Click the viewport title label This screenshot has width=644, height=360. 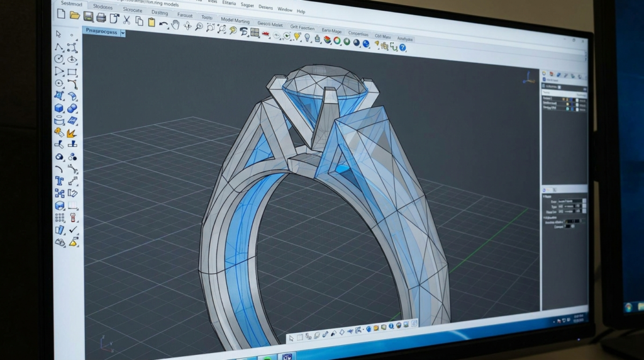[x=101, y=31]
